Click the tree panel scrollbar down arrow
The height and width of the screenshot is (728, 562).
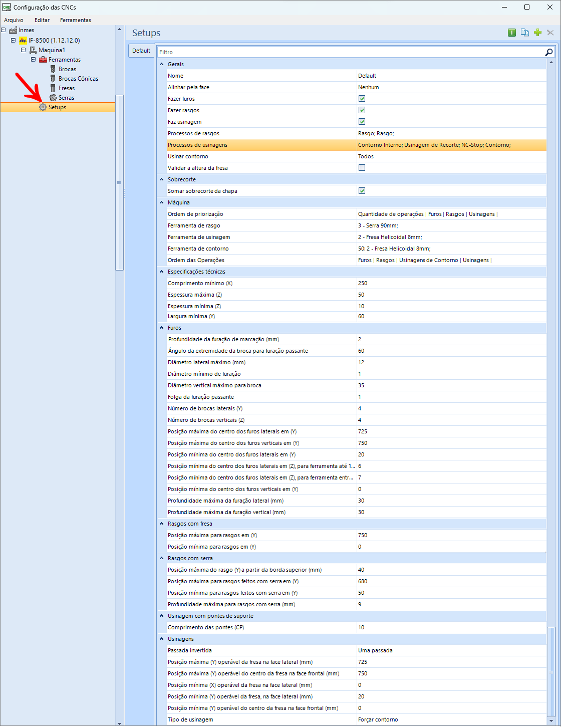pos(119,723)
